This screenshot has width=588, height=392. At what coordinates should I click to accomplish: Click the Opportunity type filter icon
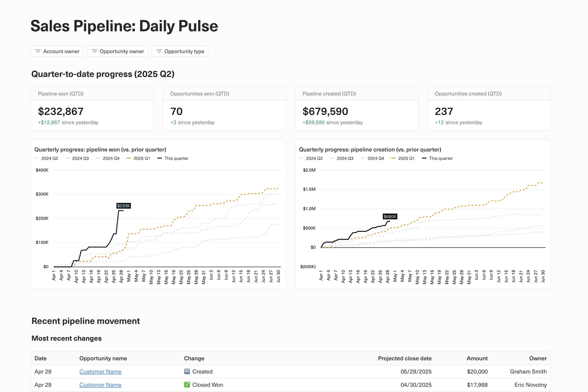point(159,51)
